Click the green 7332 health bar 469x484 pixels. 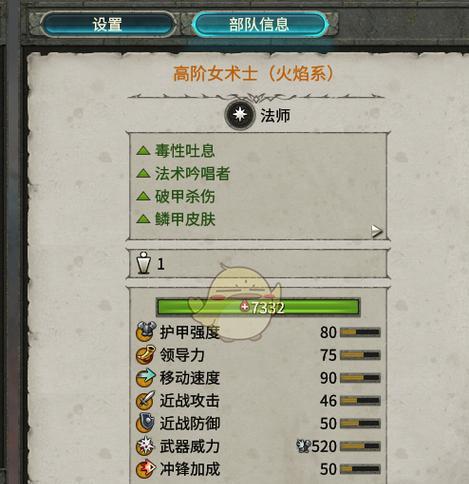click(x=258, y=307)
